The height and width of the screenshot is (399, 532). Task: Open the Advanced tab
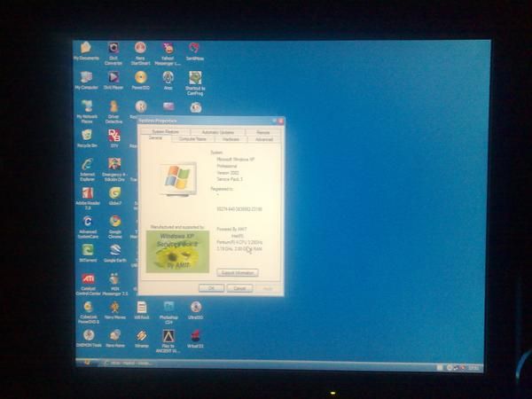coord(264,139)
